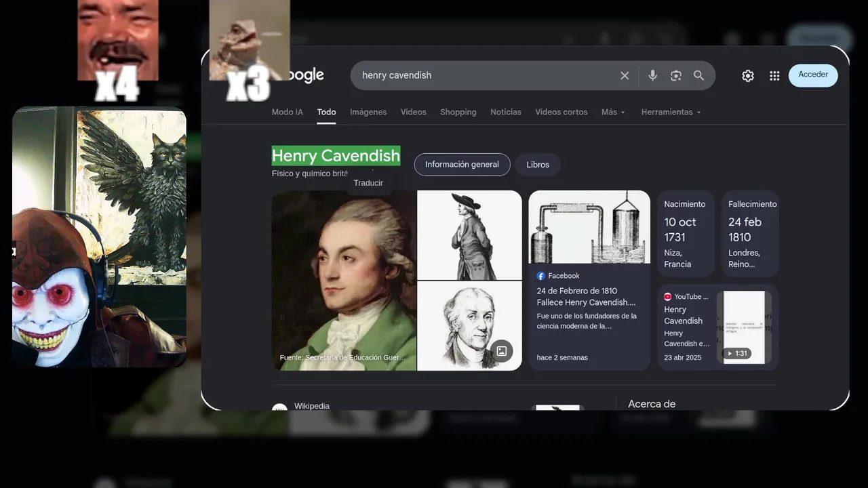This screenshot has height=488, width=868.
Task: Clear the search box with the X icon
Action: click(x=625, y=75)
